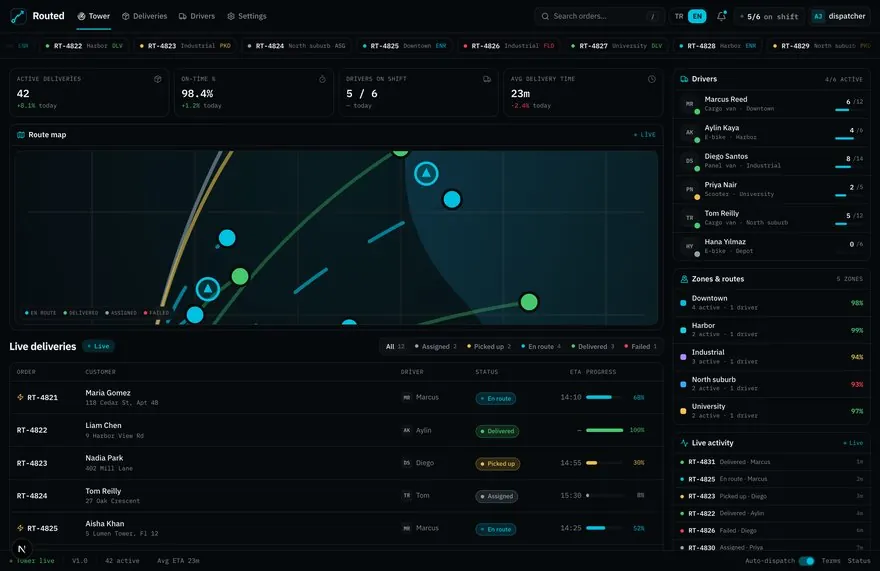This screenshot has height=571, width=880.
Task: Open the Tower tab
Action: pos(94,16)
